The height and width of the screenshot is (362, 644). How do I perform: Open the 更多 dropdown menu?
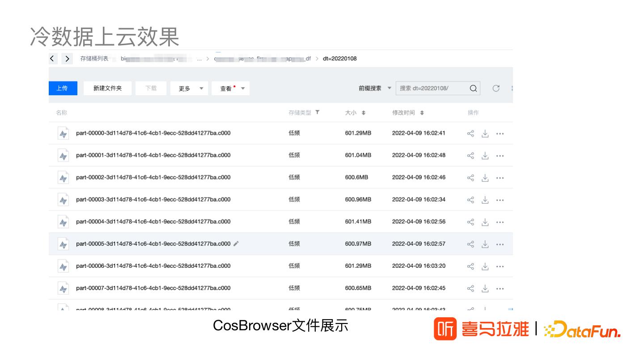pyautogui.click(x=187, y=88)
